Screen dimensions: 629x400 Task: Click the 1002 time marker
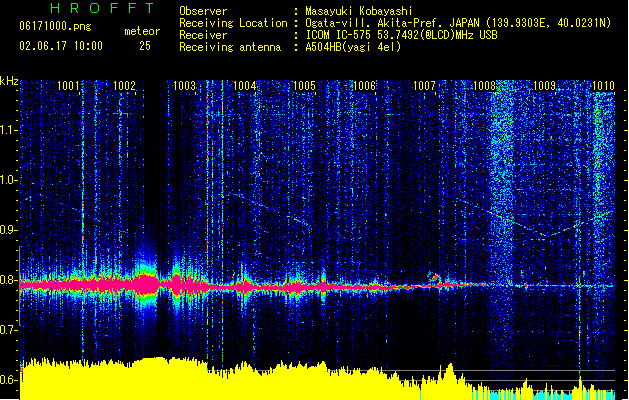click(x=124, y=85)
